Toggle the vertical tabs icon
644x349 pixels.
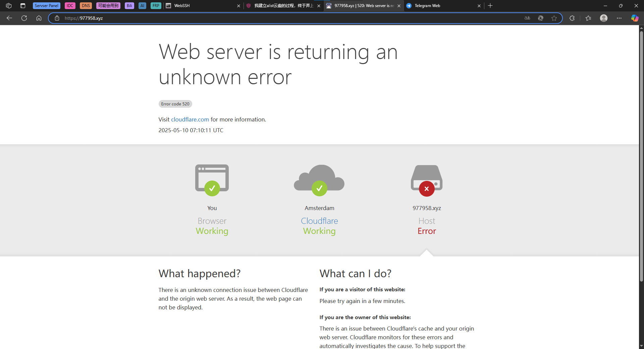(23, 6)
